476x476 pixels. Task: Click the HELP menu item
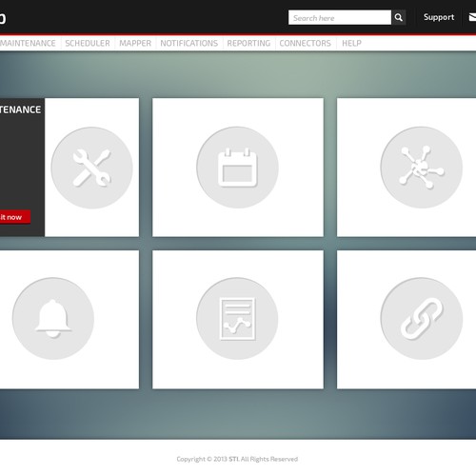351,43
